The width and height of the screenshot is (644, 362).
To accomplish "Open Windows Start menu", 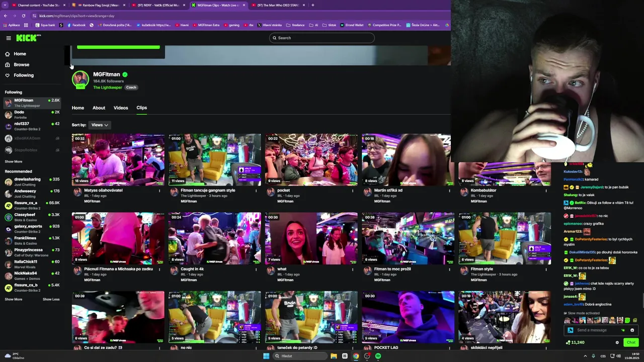I will click(266, 356).
